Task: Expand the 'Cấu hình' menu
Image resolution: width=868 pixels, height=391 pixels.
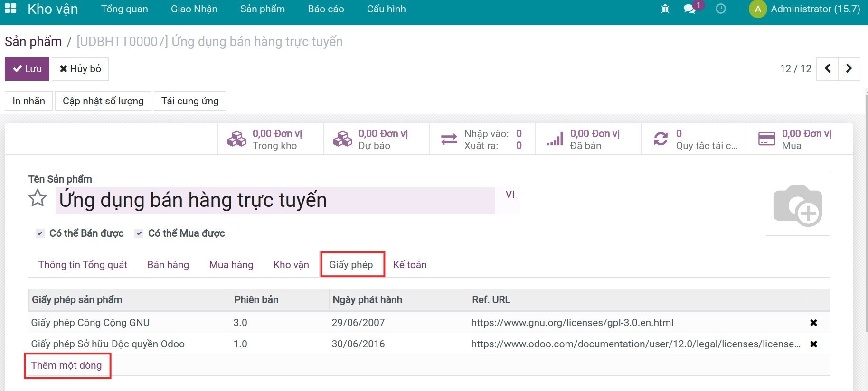Action: pos(386,9)
